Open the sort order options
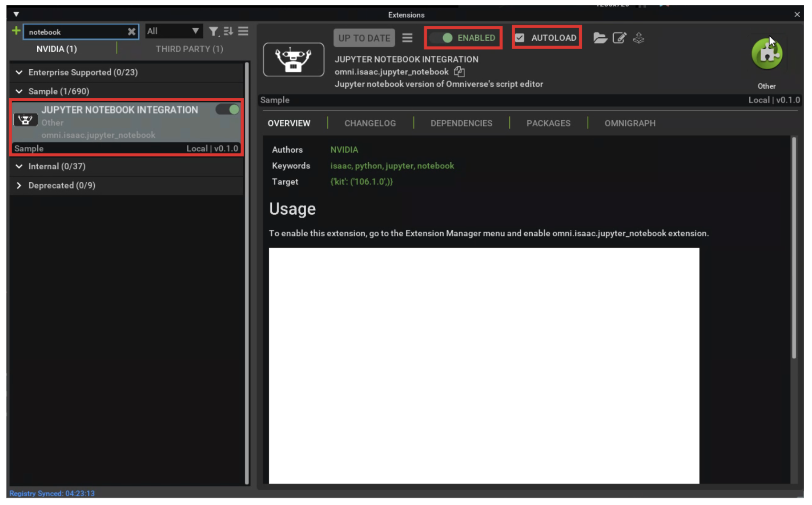This screenshot has height=505, width=812. [228, 31]
